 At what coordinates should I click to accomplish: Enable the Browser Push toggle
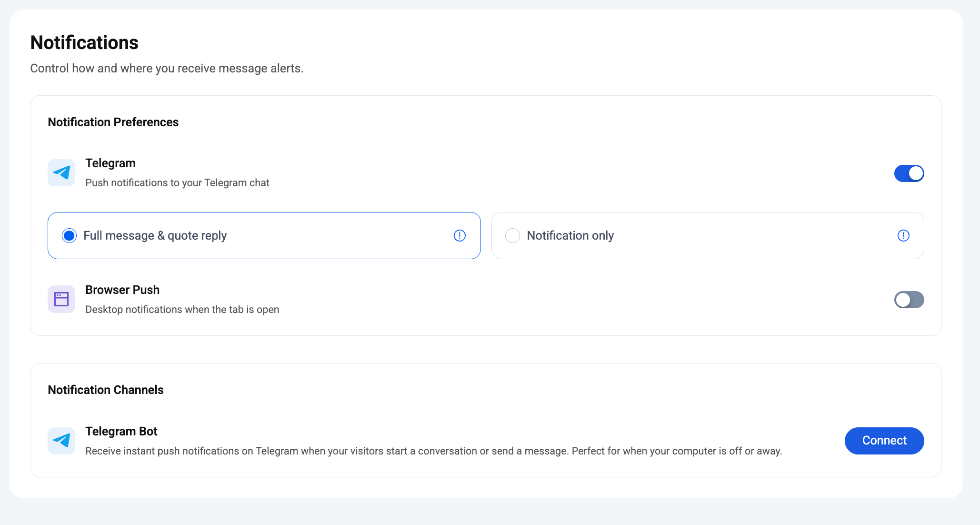[x=909, y=300]
